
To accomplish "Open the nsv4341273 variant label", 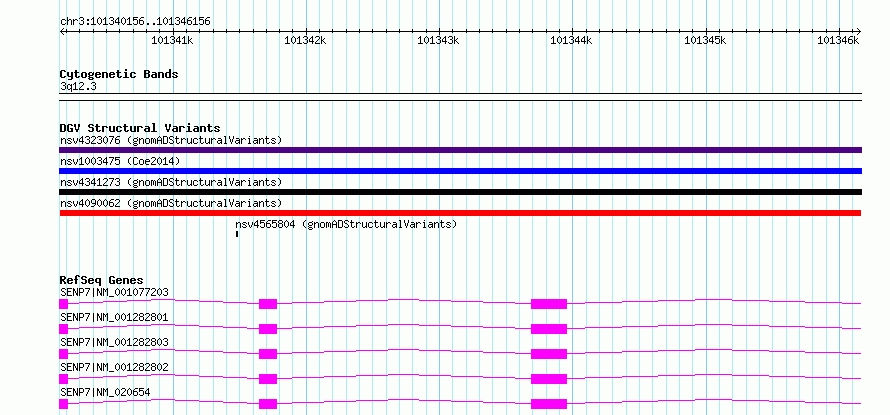I will coord(171,182).
